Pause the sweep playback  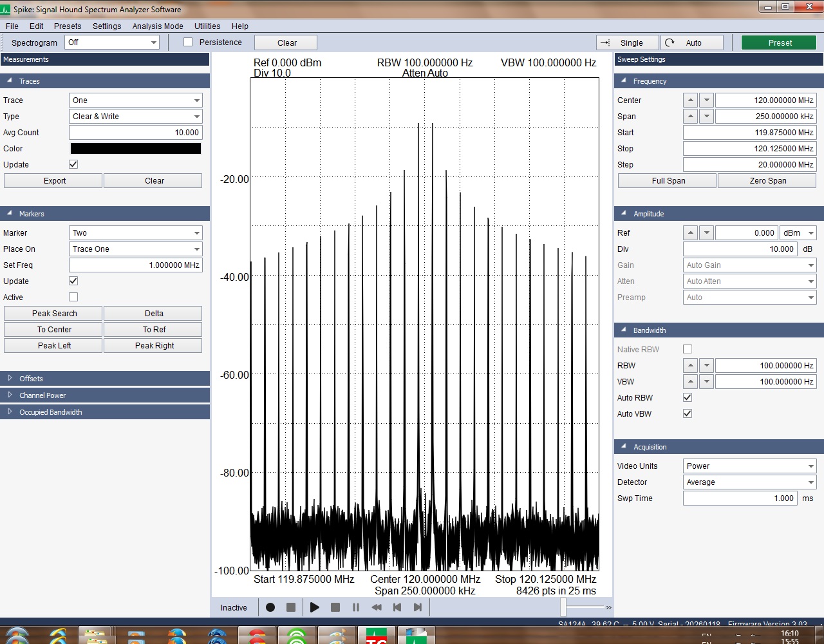pos(356,607)
